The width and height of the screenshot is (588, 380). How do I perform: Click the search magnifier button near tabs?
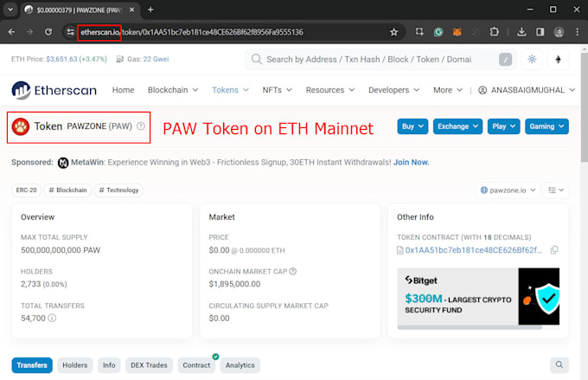[559, 365]
